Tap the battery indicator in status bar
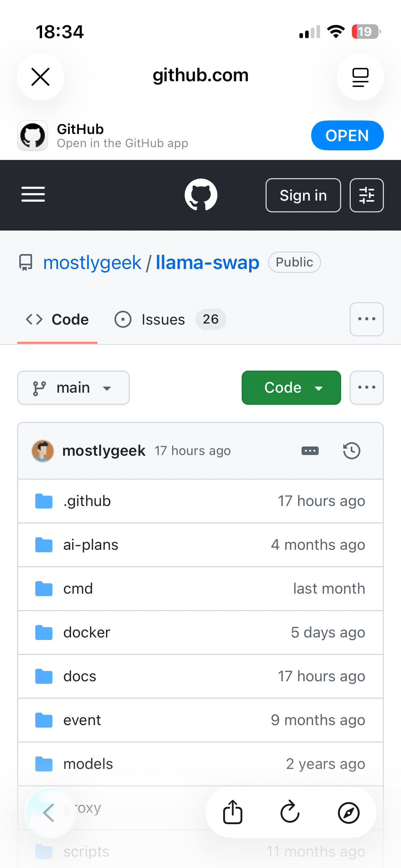The height and width of the screenshot is (868, 401). click(x=366, y=32)
